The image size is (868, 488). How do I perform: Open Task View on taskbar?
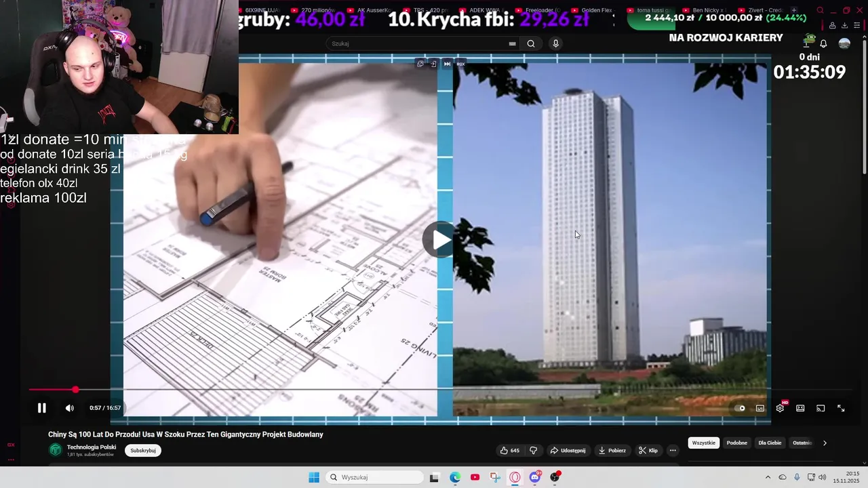click(435, 477)
